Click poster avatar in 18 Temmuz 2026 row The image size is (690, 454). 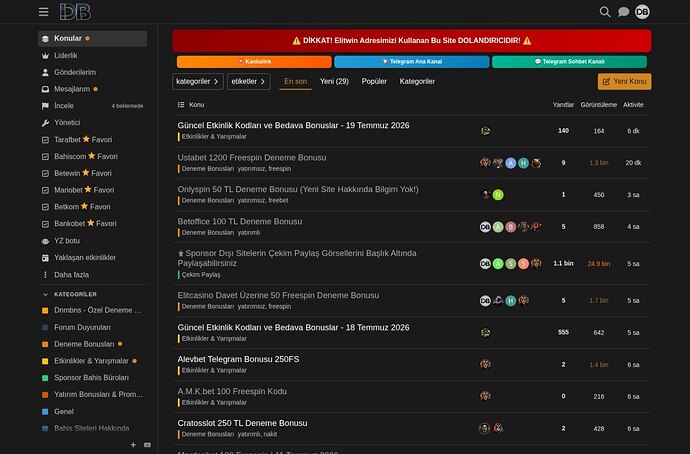pos(485,332)
